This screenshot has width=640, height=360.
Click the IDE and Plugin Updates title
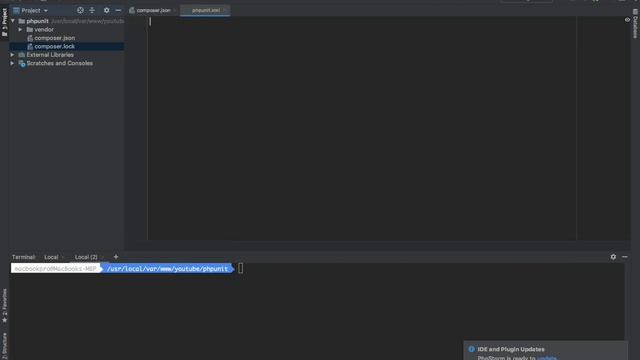click(x=511, y=349)
